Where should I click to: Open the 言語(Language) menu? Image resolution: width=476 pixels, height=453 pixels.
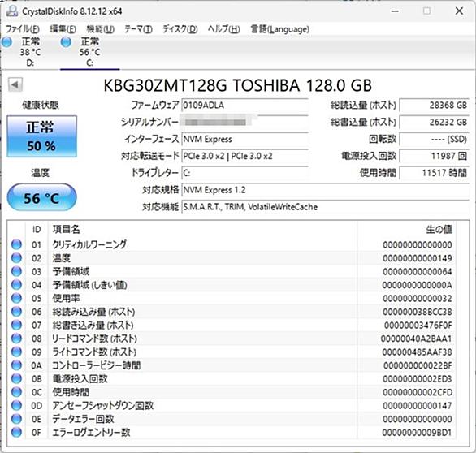280,29
